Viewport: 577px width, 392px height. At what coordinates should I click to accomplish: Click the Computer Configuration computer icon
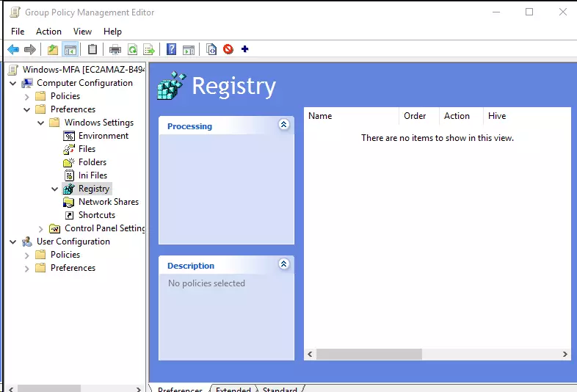tap(27, 83)
